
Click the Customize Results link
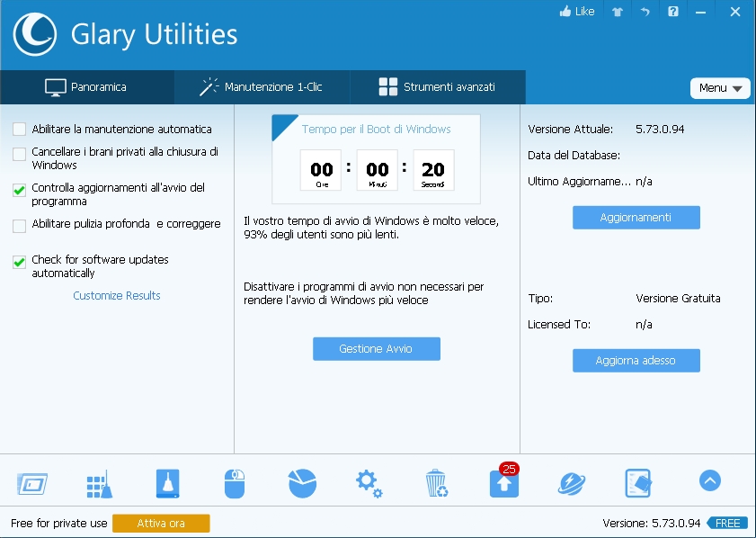[x=117, y=296]
